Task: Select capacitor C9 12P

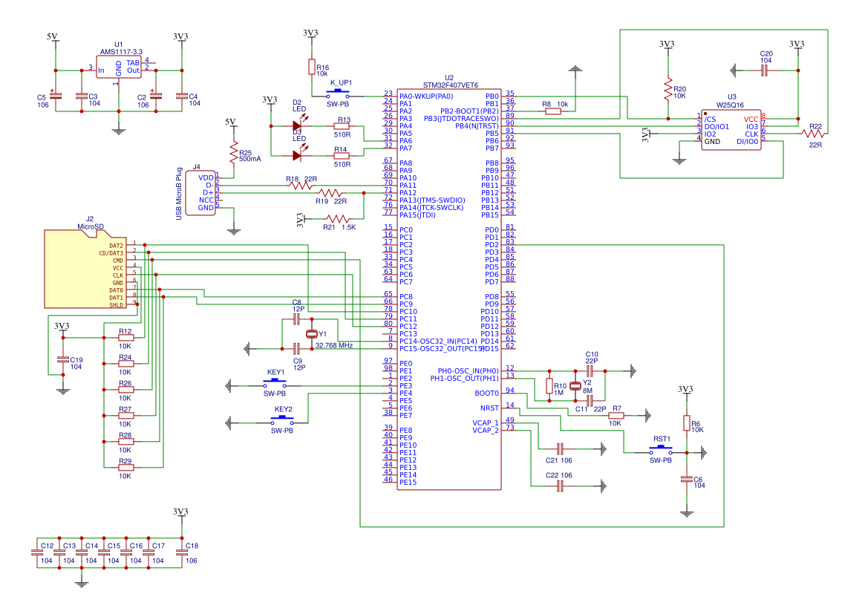Action: (x=297, y=348)
